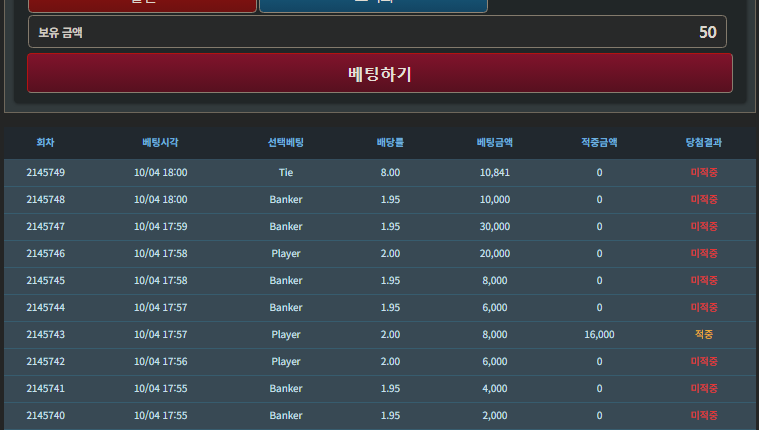The height and width of the screenshot is (430, 759).
Task: Click the 선택베팅 column header
Action: [x=286, y=142]
